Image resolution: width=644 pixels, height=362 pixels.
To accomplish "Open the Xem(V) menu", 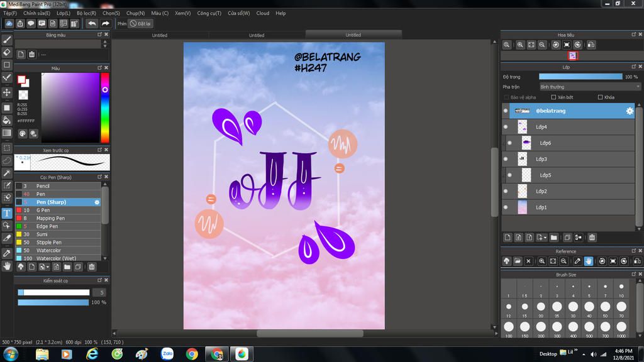I will [183, 13].
